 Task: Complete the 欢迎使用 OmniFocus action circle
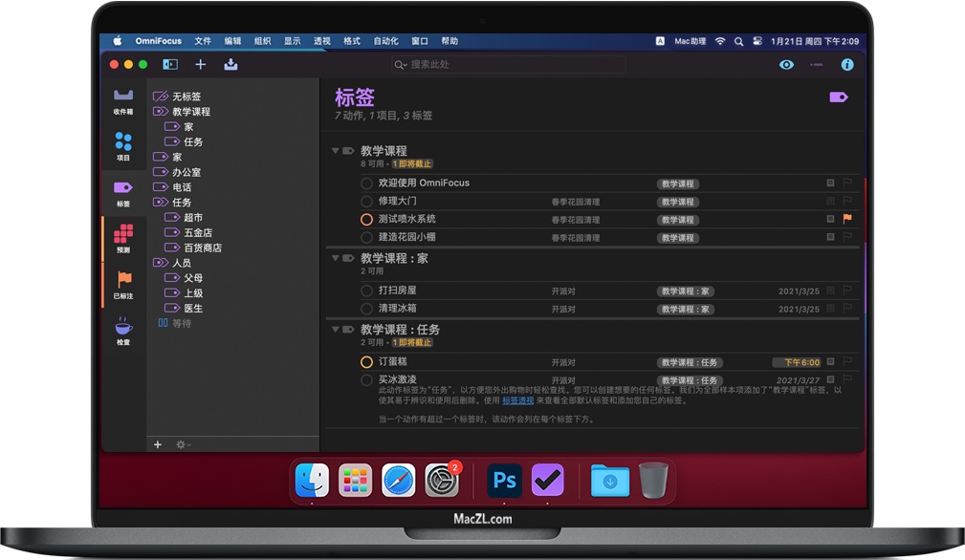click(x=366, y=183)
